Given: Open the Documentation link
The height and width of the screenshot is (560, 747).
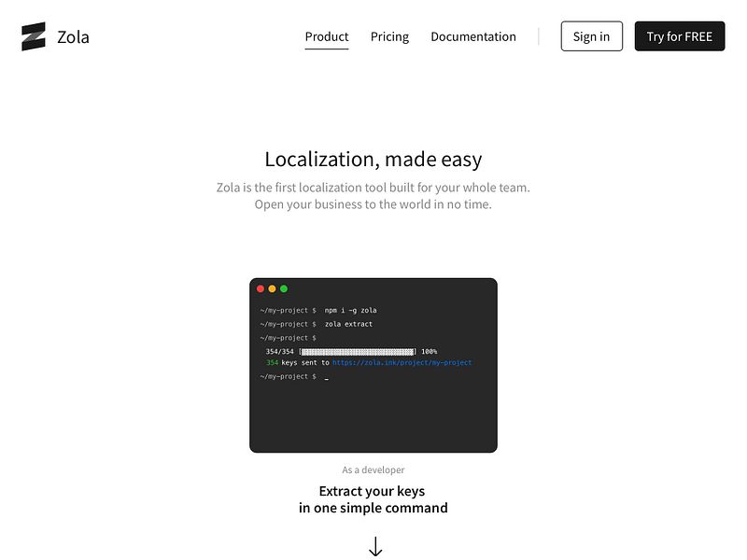Looking at the screenshot, I should [x=473, y=36].
